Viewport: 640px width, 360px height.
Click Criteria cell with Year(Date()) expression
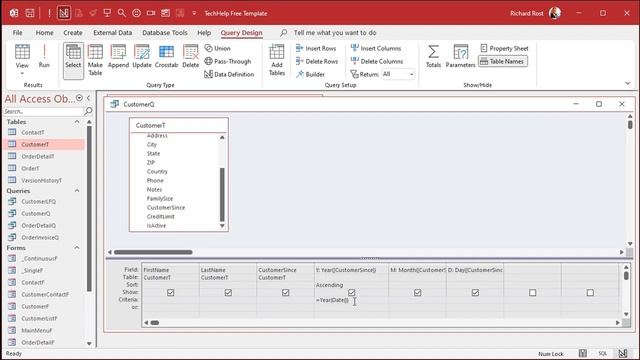tap(351, 300)
